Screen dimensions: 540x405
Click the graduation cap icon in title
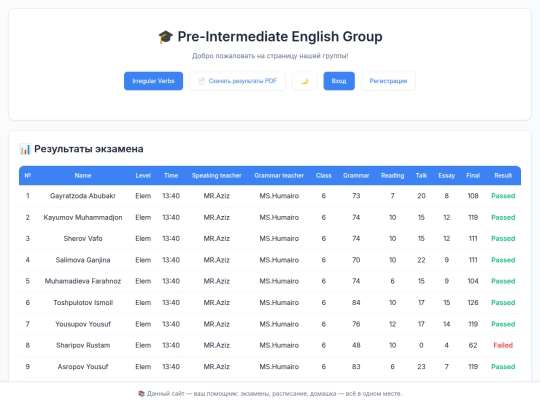[165, 37]
